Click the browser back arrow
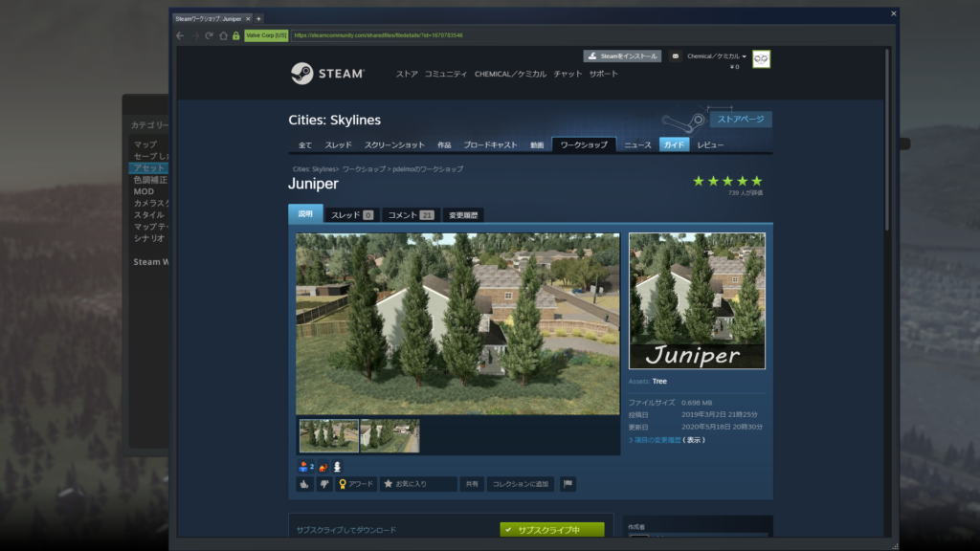 pyautogui.click(x=180, y=35)
